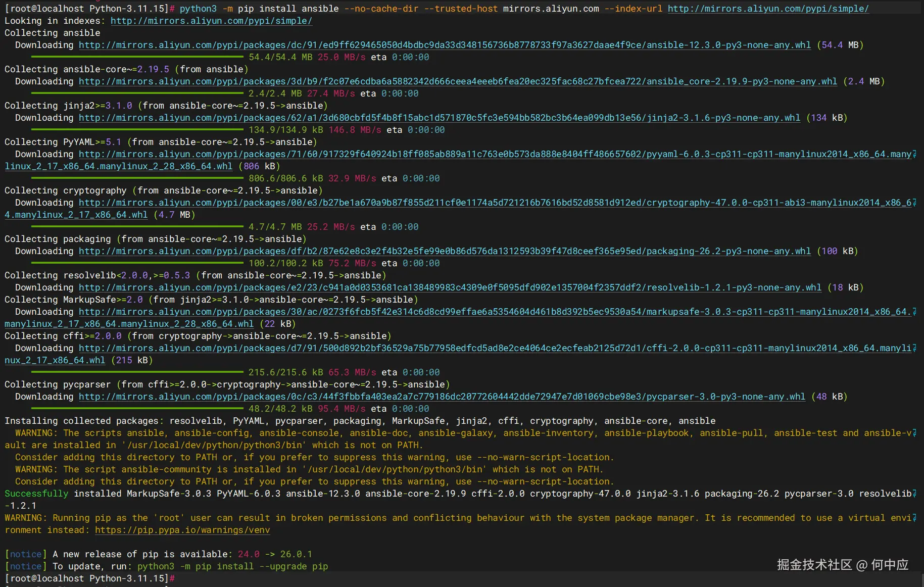924x587 pixels.
Task: Click the 'Collecting pycparser' line
Action: click(x=227, y=384)
